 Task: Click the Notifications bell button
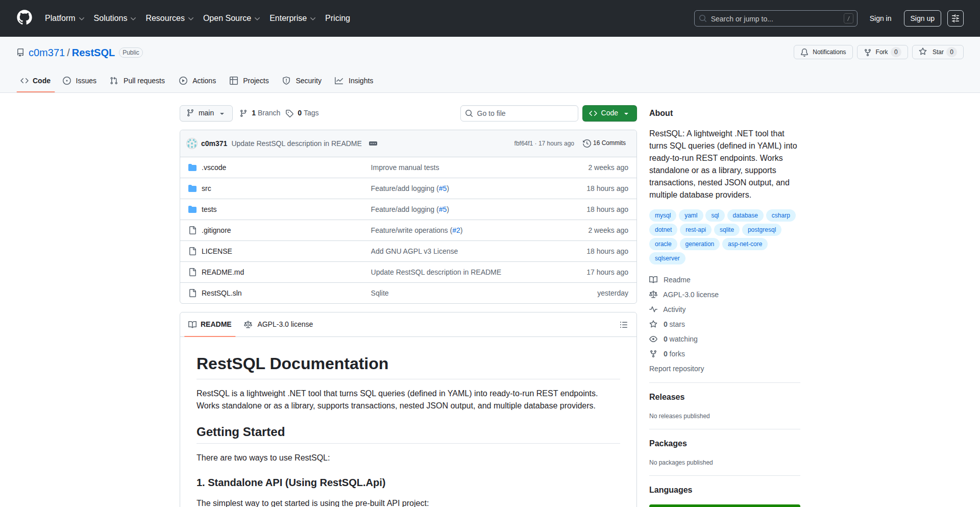(823, 52)
